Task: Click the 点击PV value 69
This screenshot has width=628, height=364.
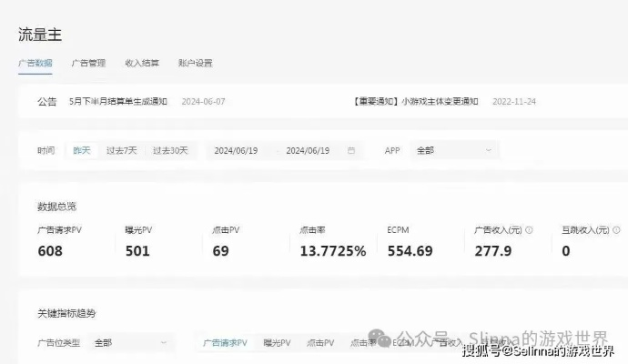Action: (x=220, y=251)
